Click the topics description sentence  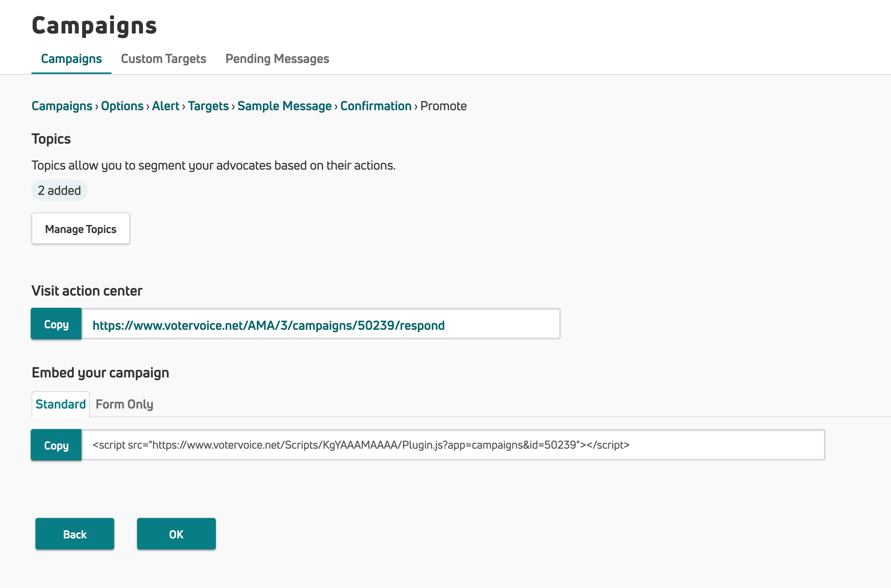click(213, 165)
